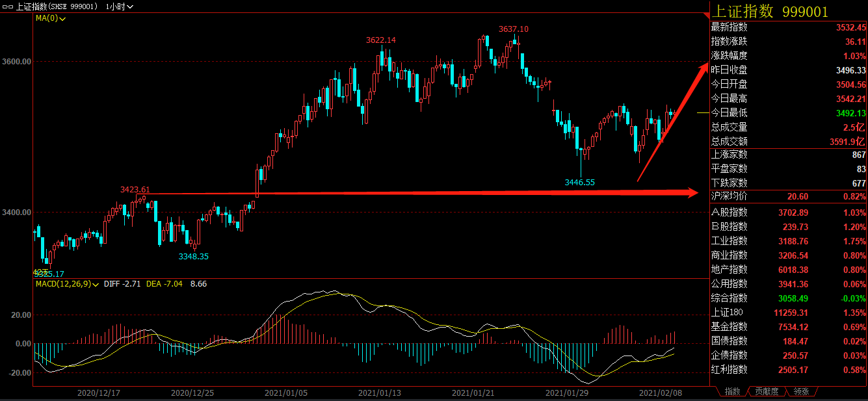Click the 3637.10 high price label

[514, 29]
